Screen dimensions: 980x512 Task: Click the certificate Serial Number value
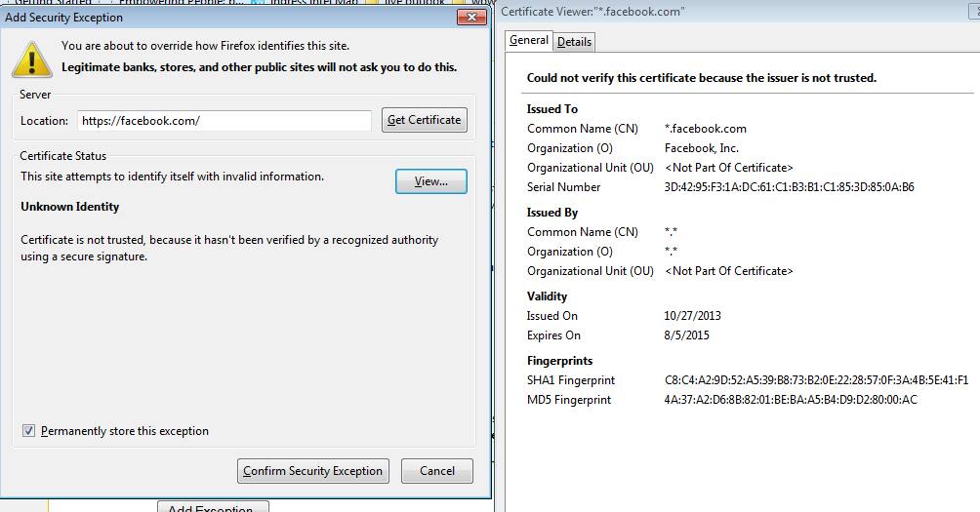pos(789,187)
